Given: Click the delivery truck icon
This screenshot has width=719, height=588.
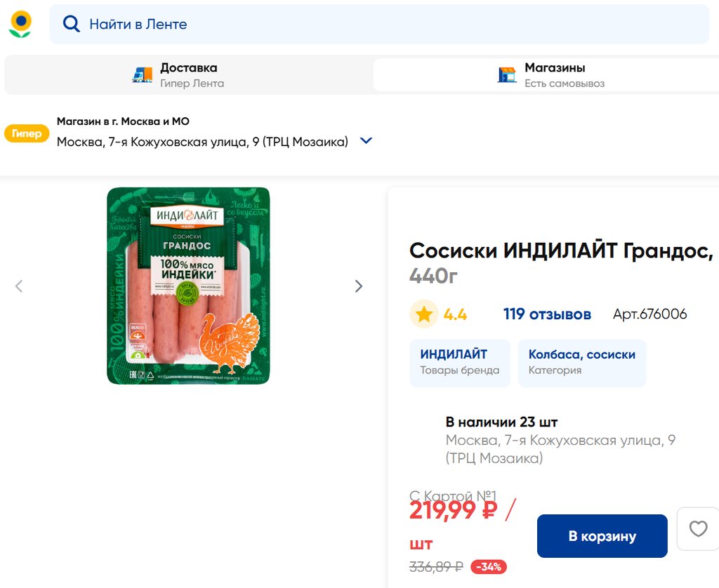Looking at the screenshot, I should tap(143, 75).
